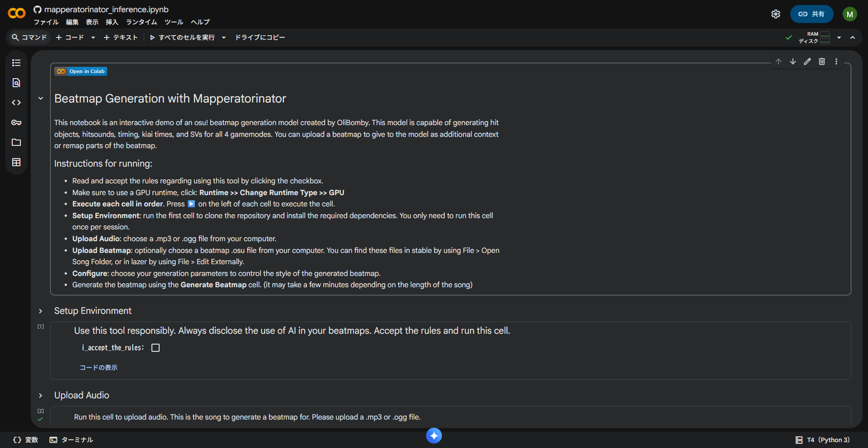Click the コードの表示 link

click(99, 368)
